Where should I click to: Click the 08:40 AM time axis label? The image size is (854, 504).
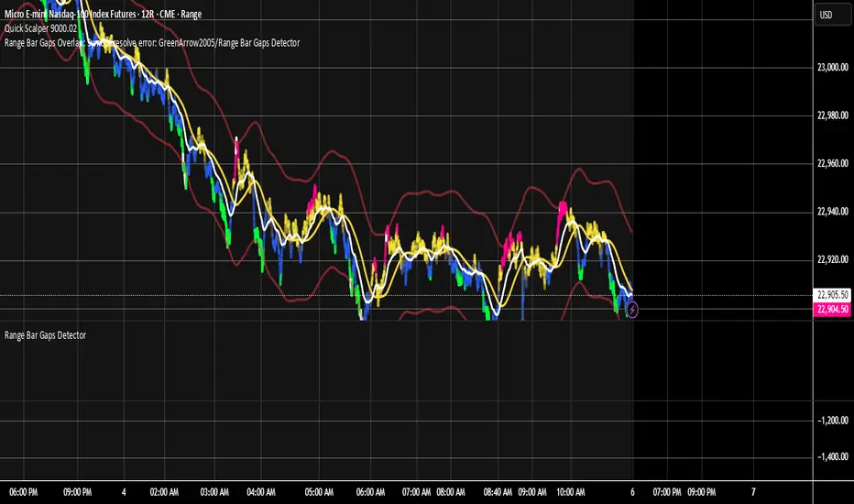click(498, 492)
